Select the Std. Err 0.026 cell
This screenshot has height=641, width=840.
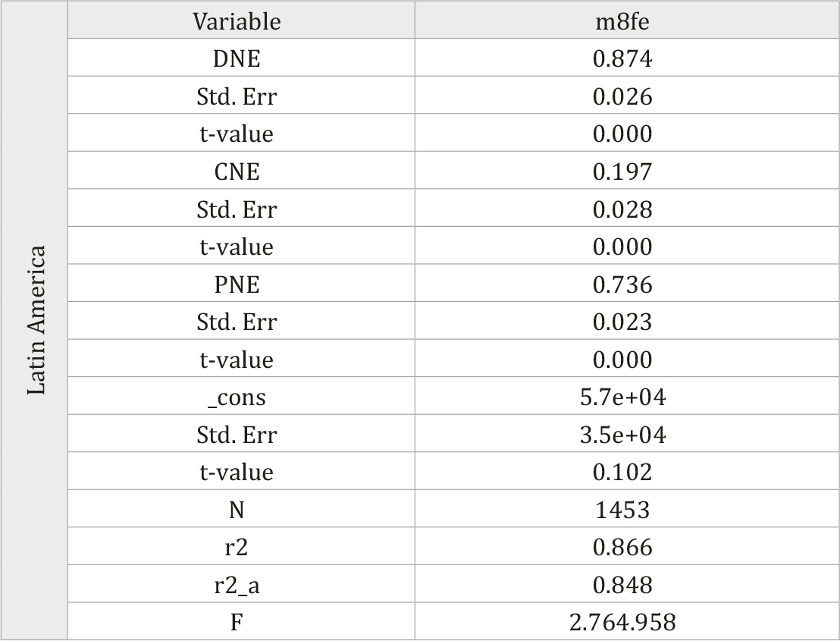622,96
